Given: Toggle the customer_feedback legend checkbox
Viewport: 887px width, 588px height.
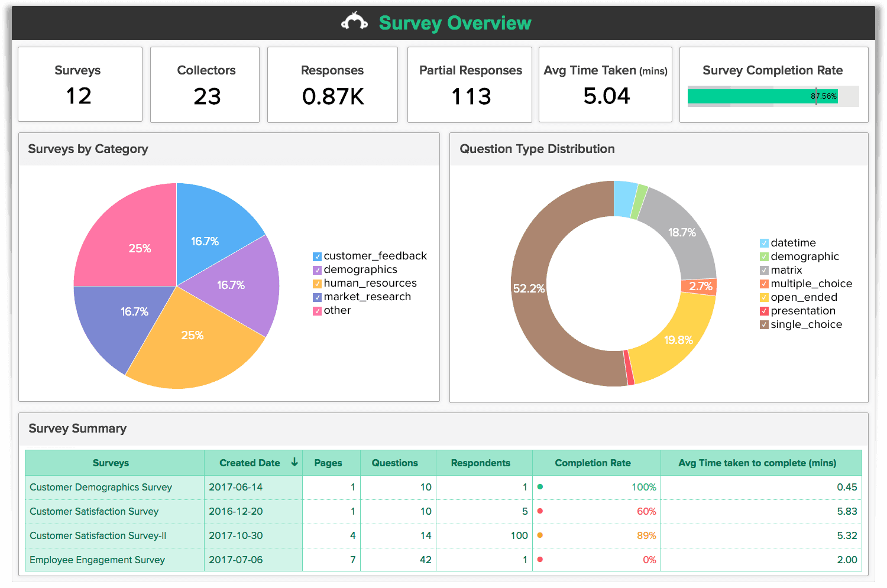Looking at the screenshot, I should 316,256.
